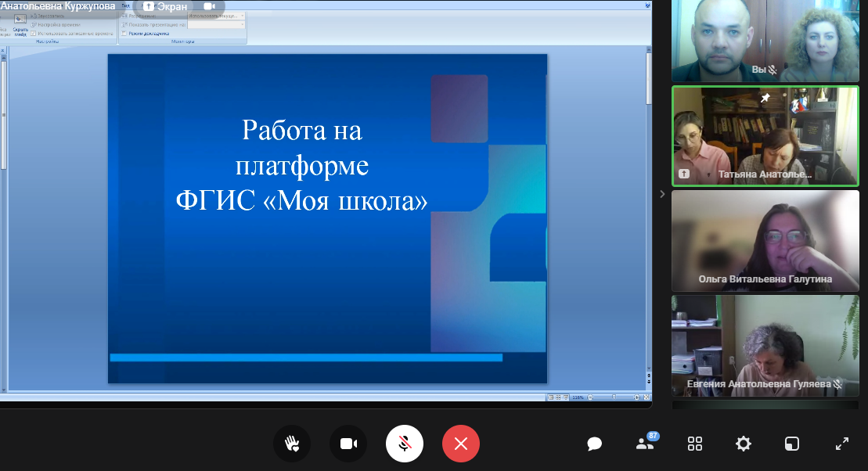The width and height of the screenshot is (868, 471).
Task: Turn off the camera in the bottom bar
Action: point(348,444)
